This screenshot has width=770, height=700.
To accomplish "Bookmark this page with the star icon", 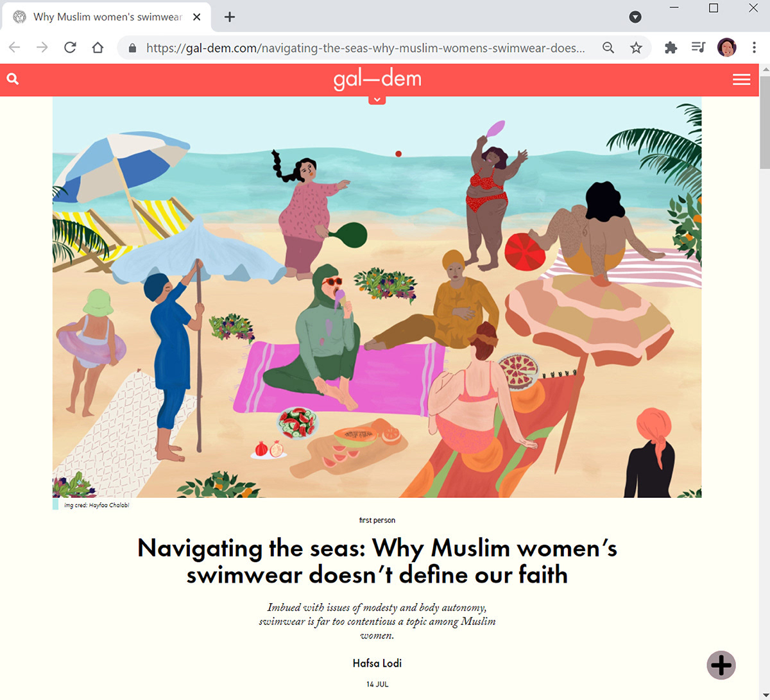I will (x=636, y=47).
